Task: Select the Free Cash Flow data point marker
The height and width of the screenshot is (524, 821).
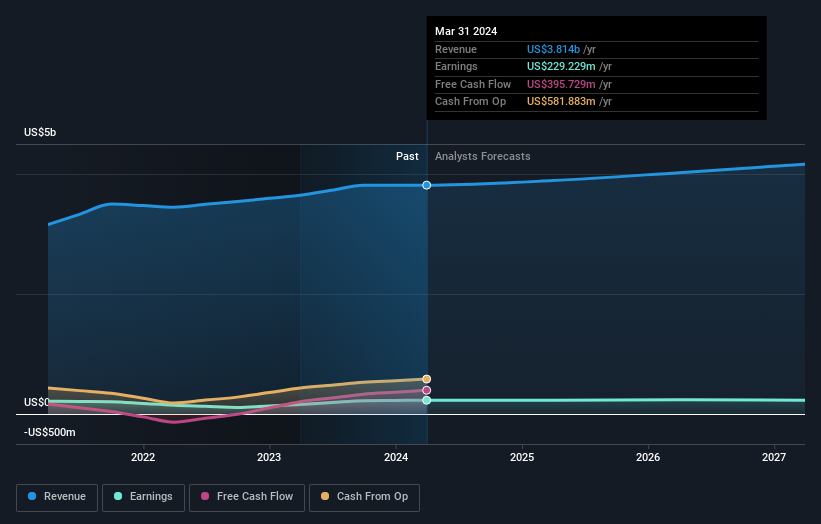Action: click(x=427, y=391)
